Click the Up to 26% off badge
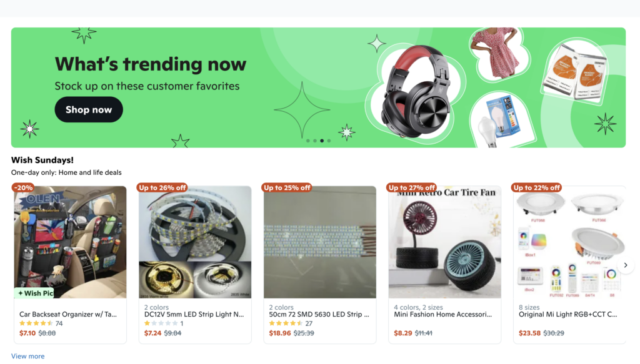Viewport: 640px width, 364px height. coord(162,187)
